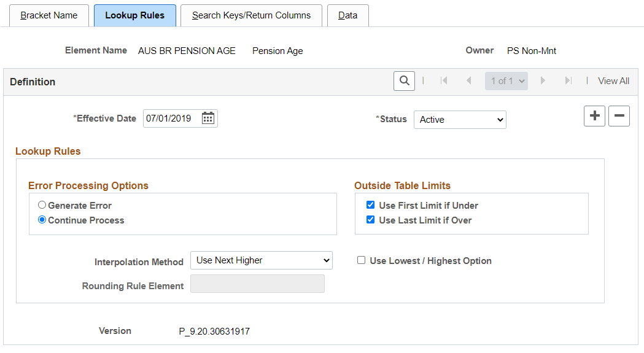Go to first row navigation arrow
Screen dimensions: 644x353
pos(444,81)
